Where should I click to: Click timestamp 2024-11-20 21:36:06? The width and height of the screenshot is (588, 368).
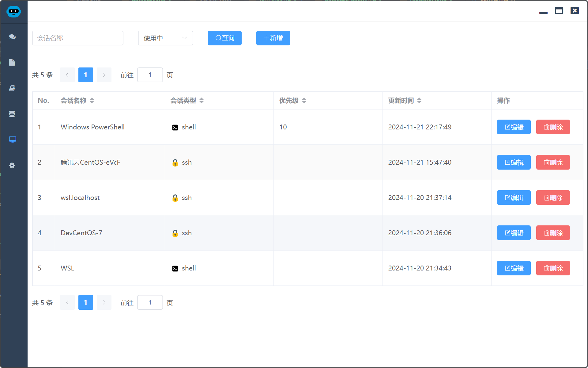[x=420, y=233]
